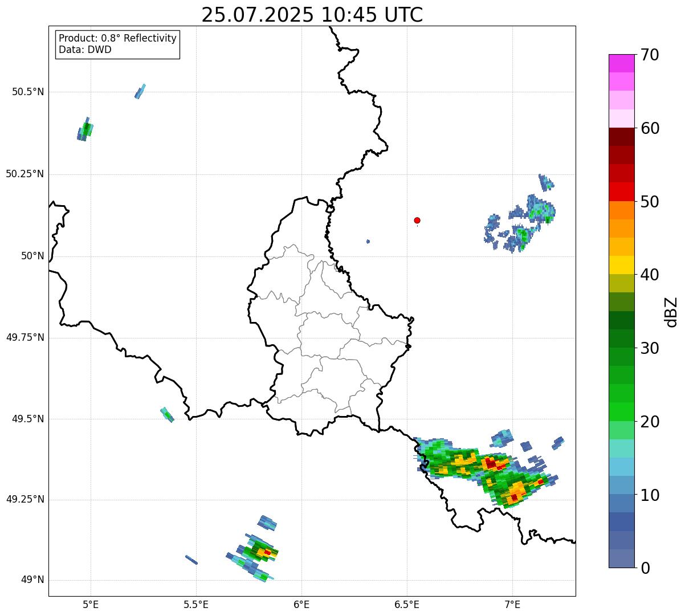The height and width of the screenshot is (616, 685).
Task: Click the Product: 0.8° Reflectivity text
Action: (x=118, y=38)
